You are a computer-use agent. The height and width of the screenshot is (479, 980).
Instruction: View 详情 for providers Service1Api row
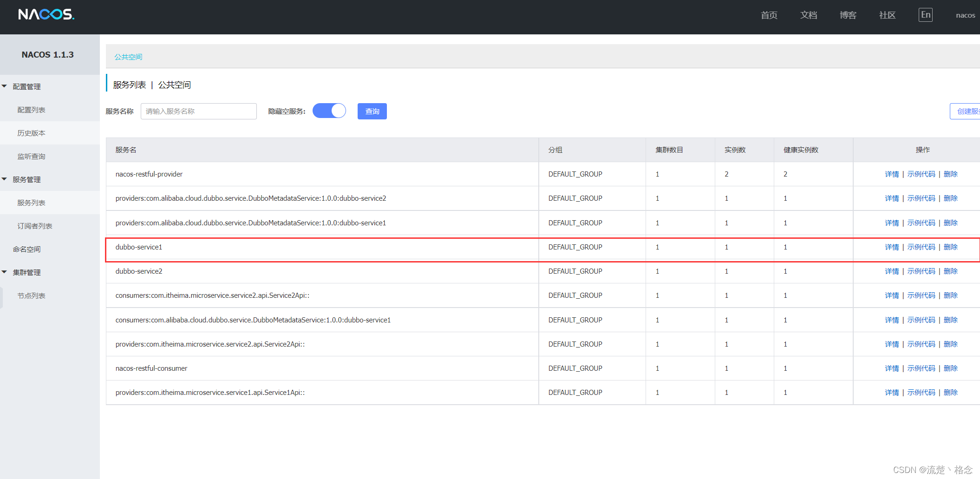click(x=892, y=393)
